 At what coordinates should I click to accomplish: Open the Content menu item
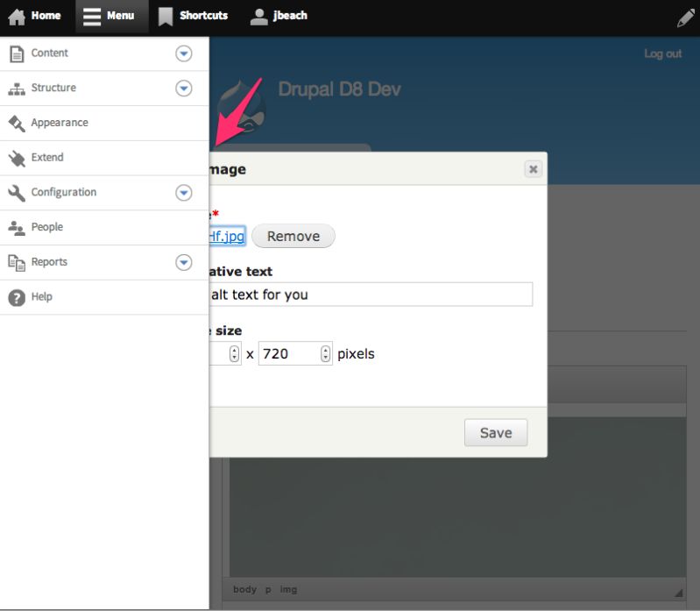50,53
